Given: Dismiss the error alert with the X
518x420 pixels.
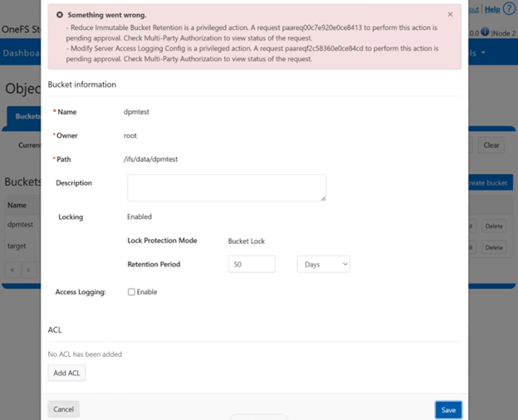Looking at the screenshot, I should [450, 15].
